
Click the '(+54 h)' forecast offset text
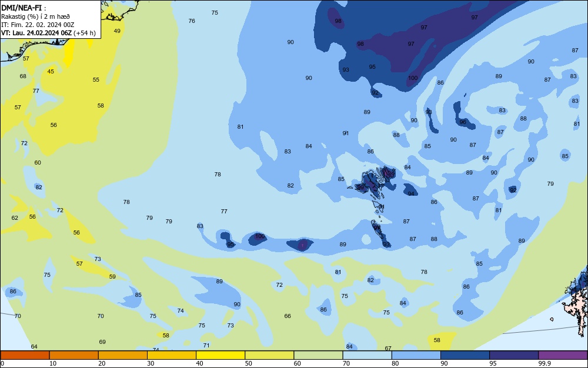84,33
